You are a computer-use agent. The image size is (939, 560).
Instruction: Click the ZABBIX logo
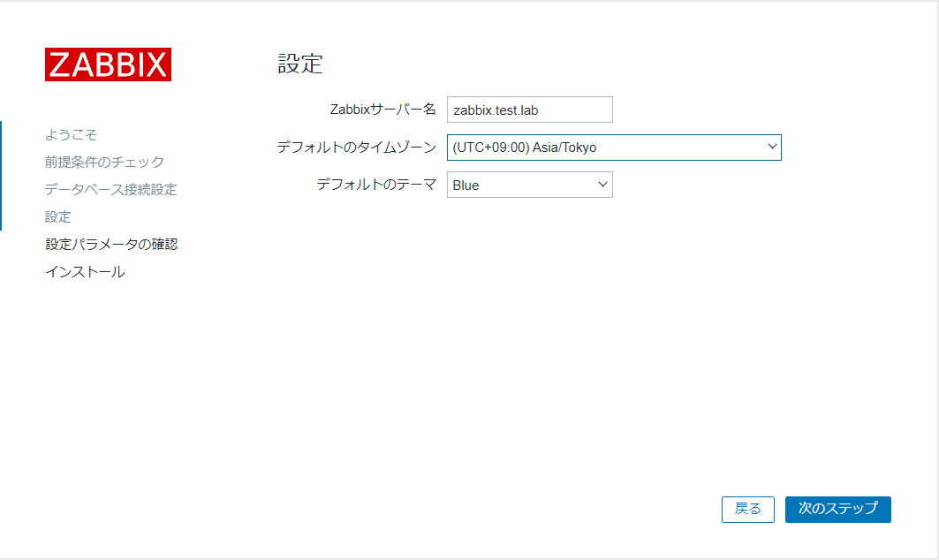(108, 64)
